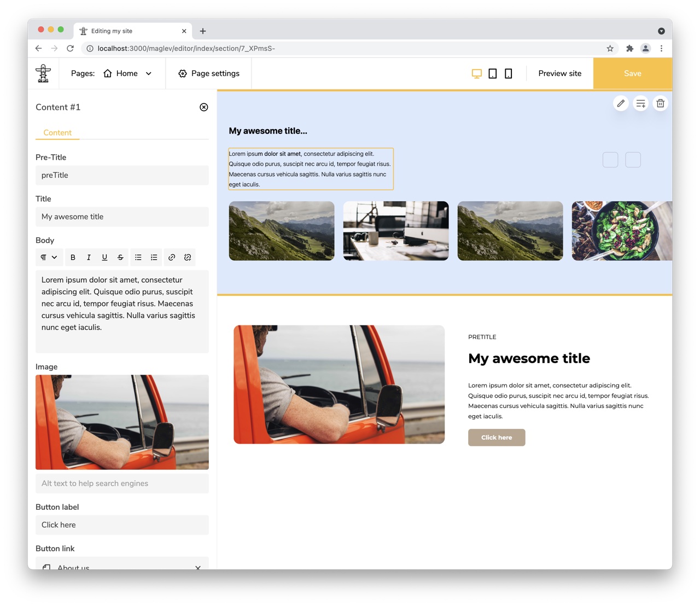Save the page changes
The height and width of the screenshot is (606, 700).
[x=632, y=73]
